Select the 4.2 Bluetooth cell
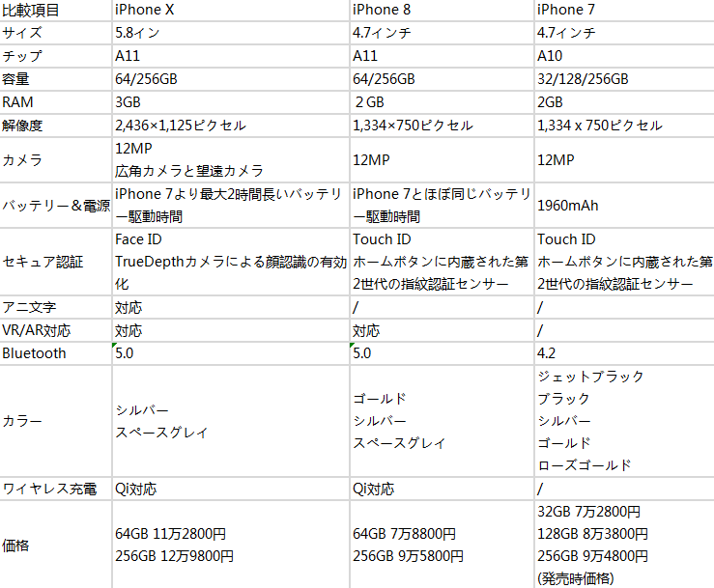This screenshot has height=588, width=714. pos(624,353)
